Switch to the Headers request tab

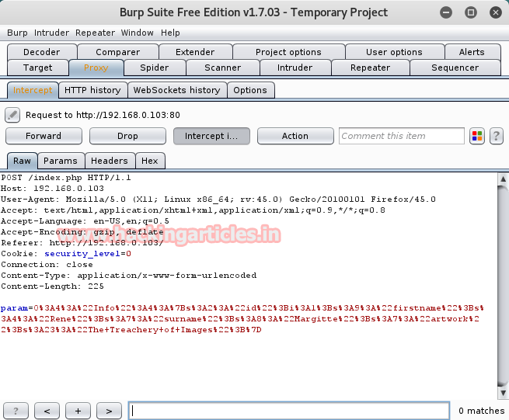pyautogui.click(x=110, y=161)
